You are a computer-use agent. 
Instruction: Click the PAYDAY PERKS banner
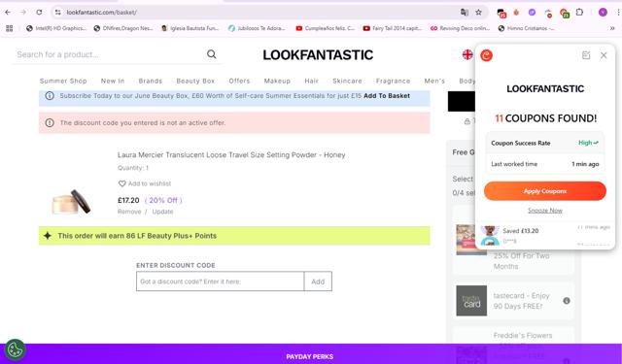coord(310,356)
